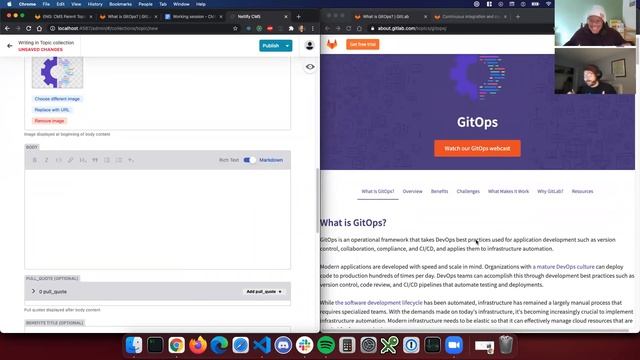Switch to the Netlify CMS browser tab
Screen dimensions: 640x360
click(x=258, y=17)
